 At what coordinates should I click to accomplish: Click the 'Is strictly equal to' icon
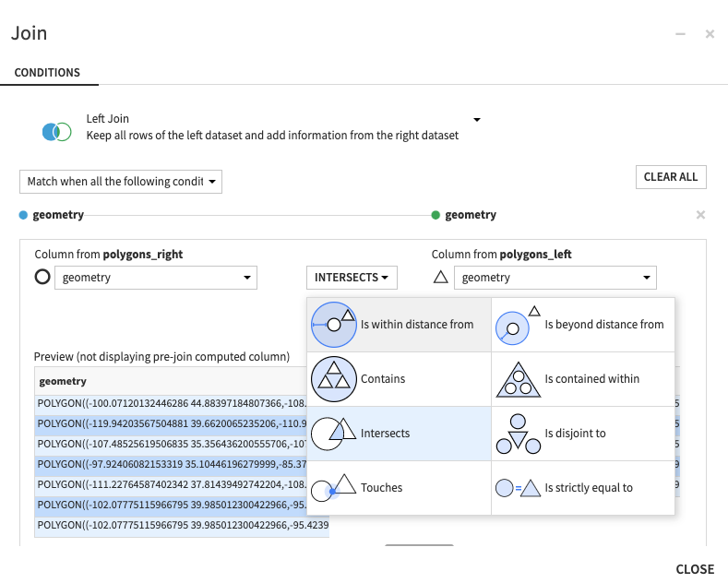point(519,488)
